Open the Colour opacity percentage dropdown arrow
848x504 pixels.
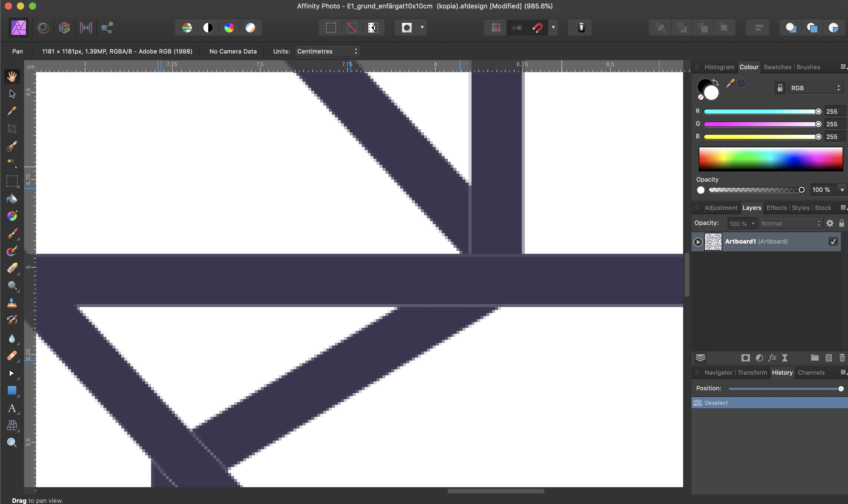842,190
